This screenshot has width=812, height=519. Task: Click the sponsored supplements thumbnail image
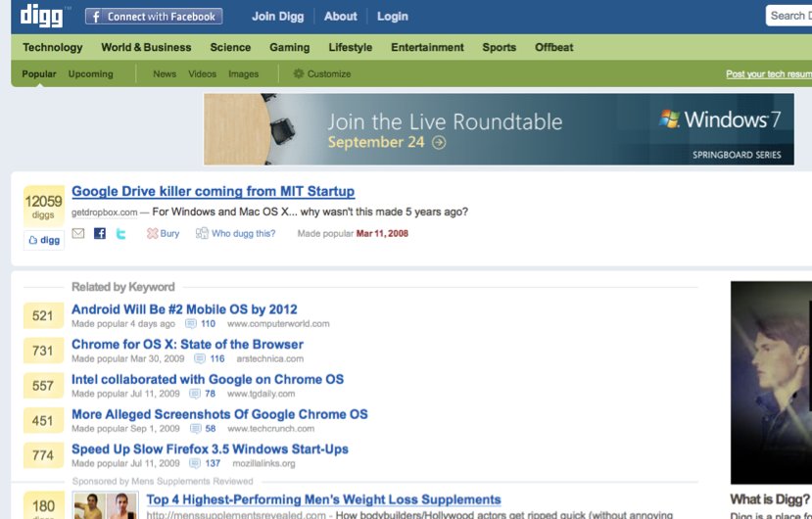pos(106,505)
